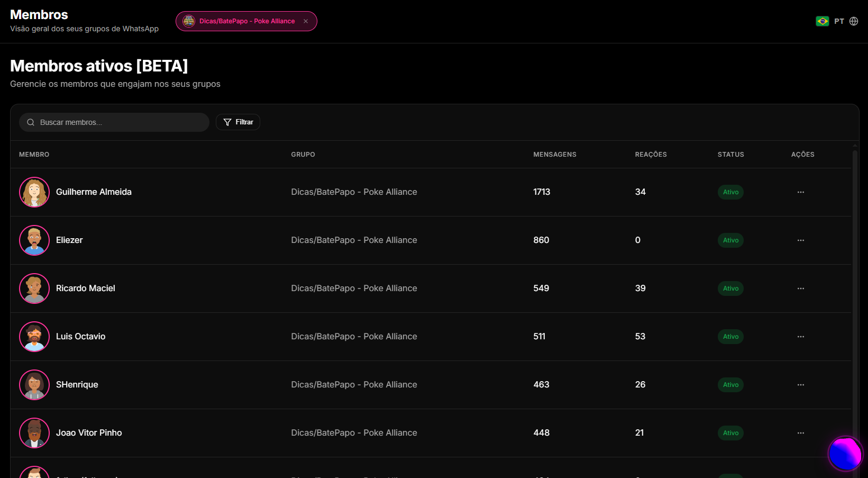Click message count 448
The width and height of the screenshot is (868, 478).
[541, 433]
